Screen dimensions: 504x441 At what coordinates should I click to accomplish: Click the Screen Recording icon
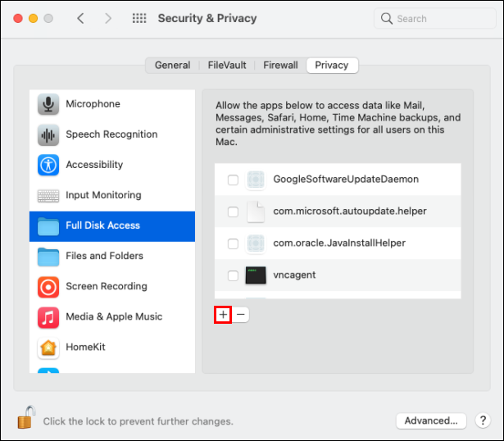49,286
